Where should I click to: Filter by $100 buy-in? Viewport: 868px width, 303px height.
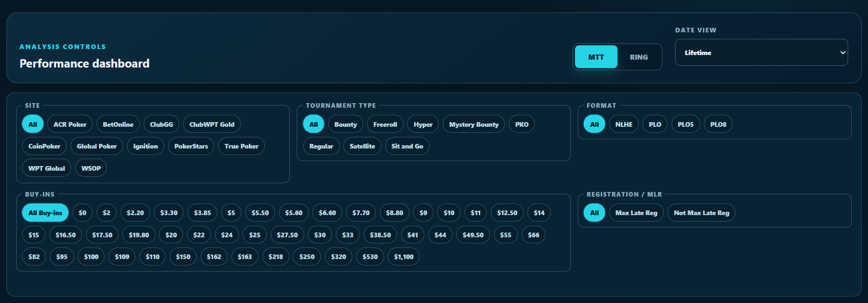coord(91,256)
